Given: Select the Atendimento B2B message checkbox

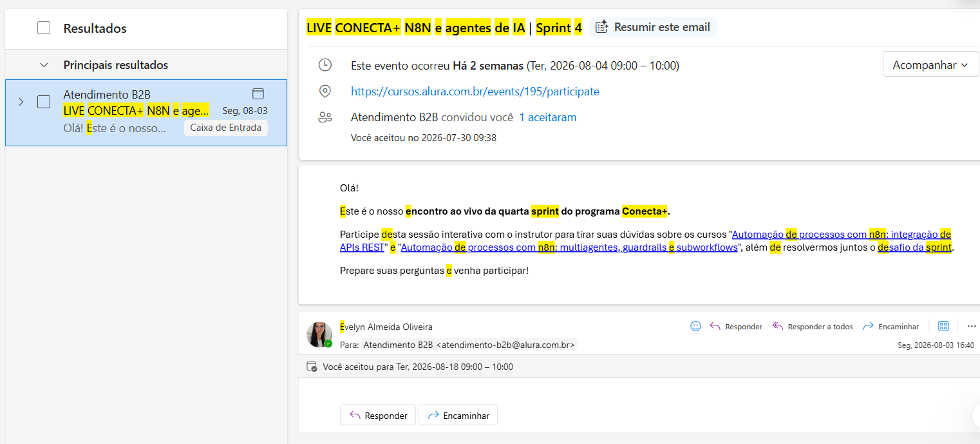Looking at the screenshot, I should click(x=44, y=102).
